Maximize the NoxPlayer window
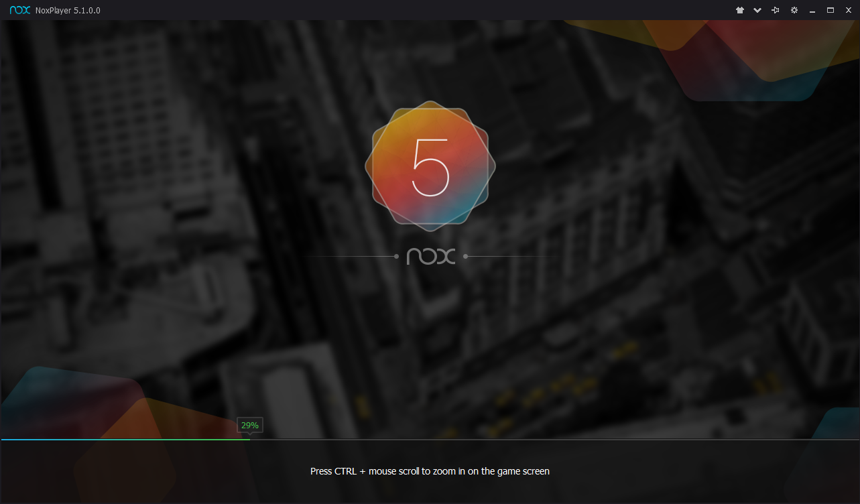Image resolution: width=860 pixels, height=504 pixels. [831, 11]
